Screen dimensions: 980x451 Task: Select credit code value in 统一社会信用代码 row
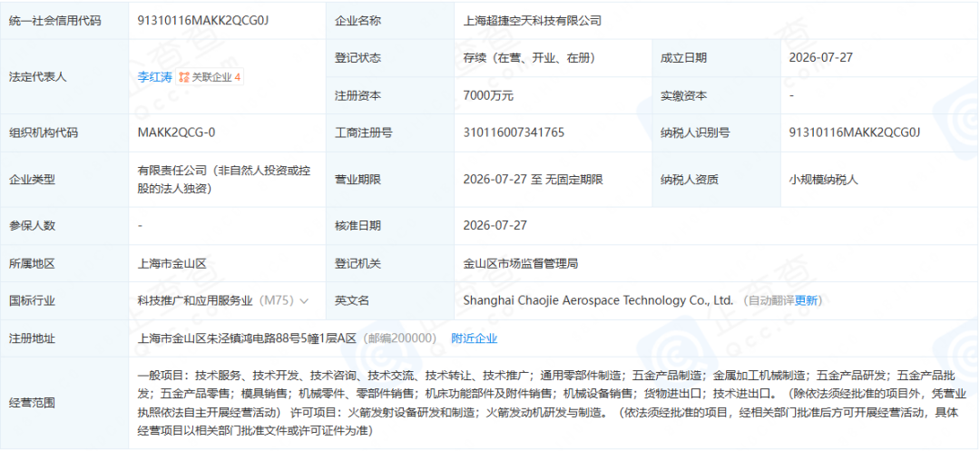point(203,21)
